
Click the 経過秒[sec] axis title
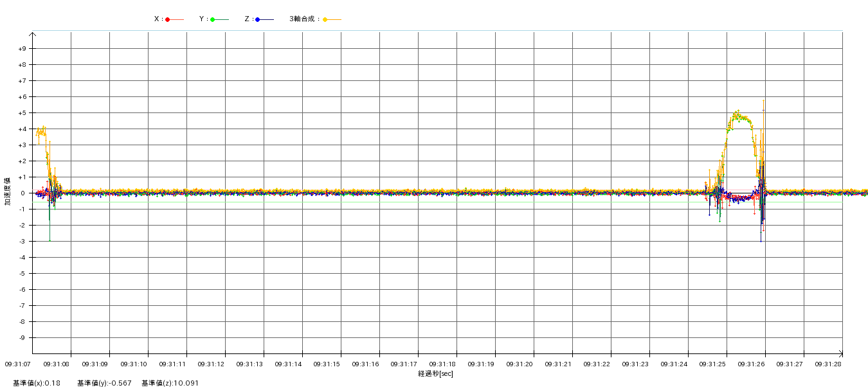click(435, 374)
